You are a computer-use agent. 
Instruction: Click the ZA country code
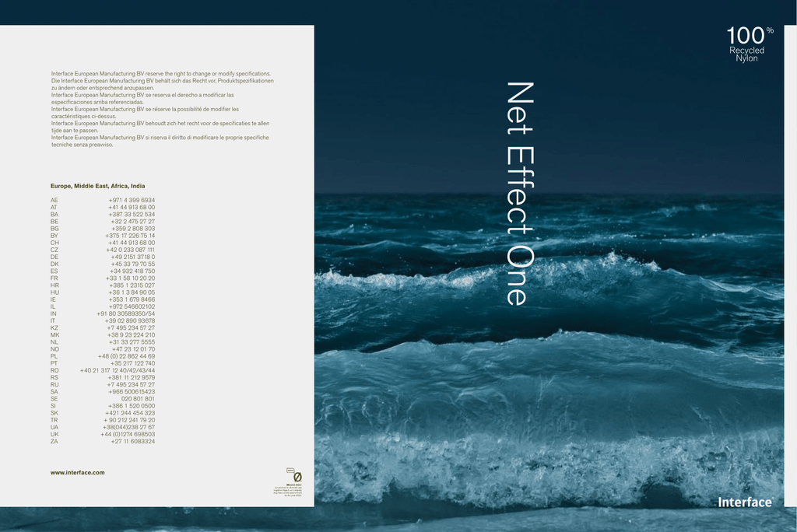point(54,442)
